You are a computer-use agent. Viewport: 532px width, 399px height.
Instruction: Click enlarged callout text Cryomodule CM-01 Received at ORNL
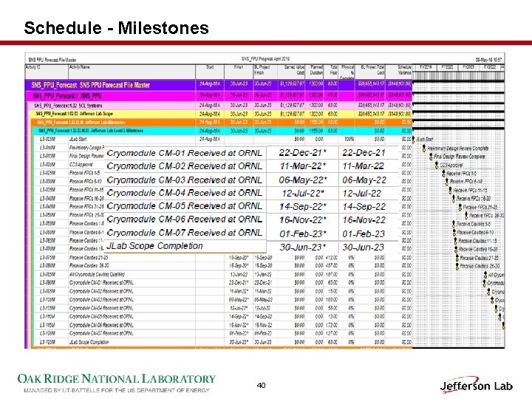(184, 153)
